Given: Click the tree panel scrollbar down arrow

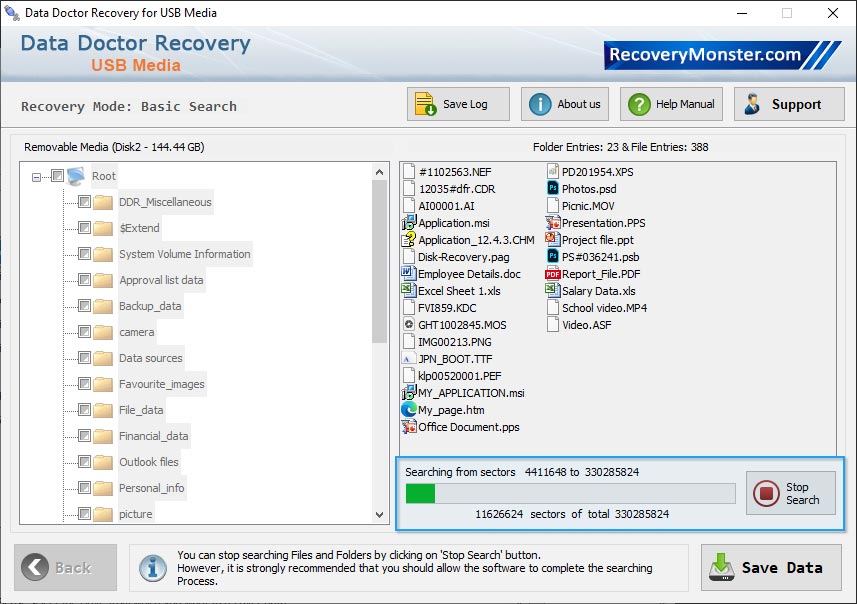Looking at the screenshot, I should (379, 512).
